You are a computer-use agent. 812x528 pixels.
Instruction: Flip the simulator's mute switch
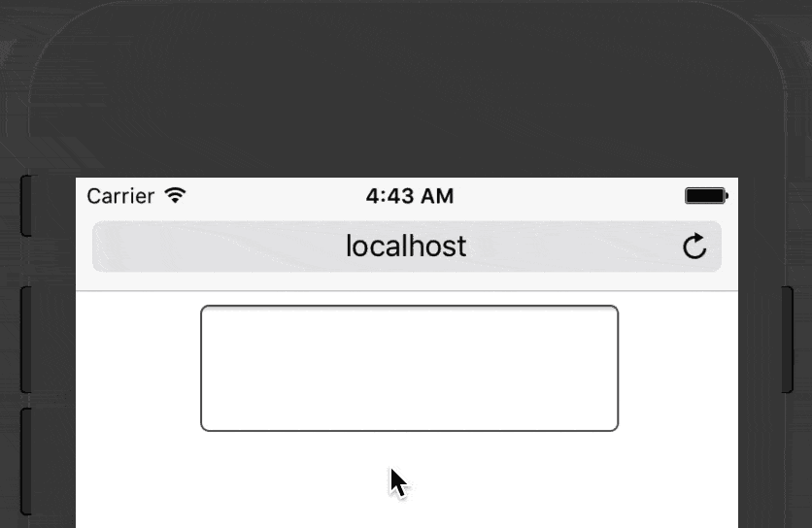tap(26, 206)
